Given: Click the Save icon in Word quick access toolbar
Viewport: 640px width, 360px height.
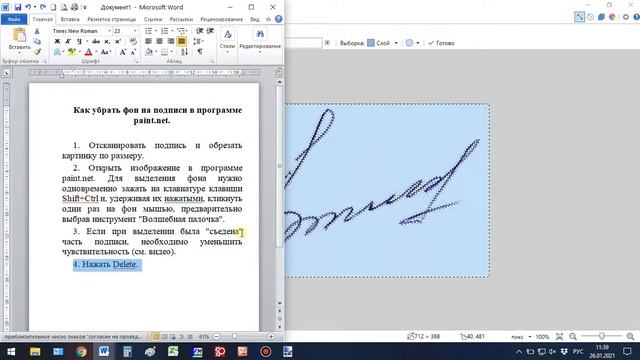Looking at the screenshot, I should coord(18,7).
